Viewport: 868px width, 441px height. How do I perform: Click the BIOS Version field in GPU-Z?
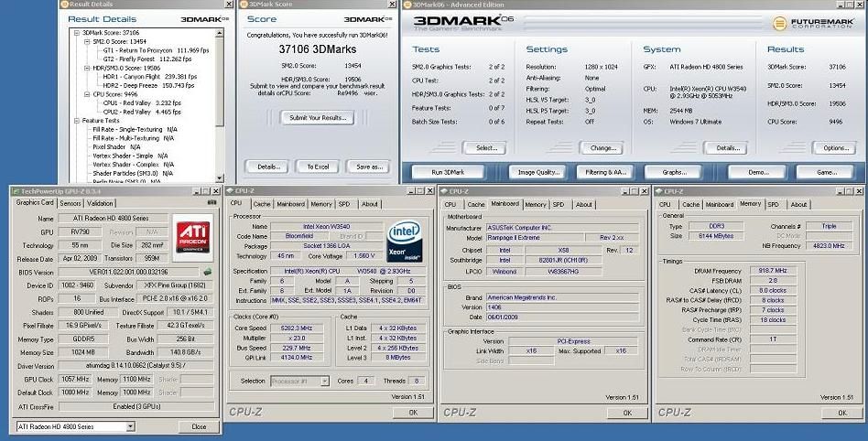[x=128, y=273]
